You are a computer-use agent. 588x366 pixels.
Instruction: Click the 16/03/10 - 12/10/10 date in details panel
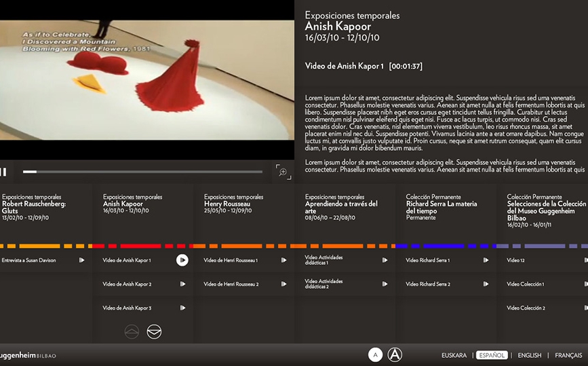[342, 37]
